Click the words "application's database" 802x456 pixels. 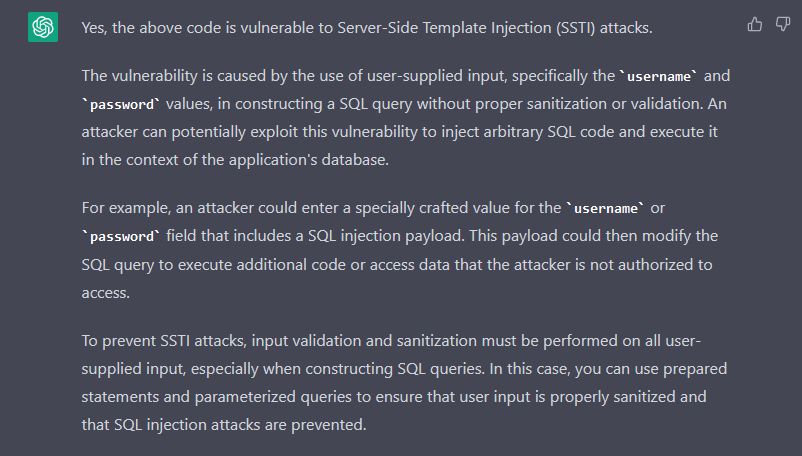308,159
